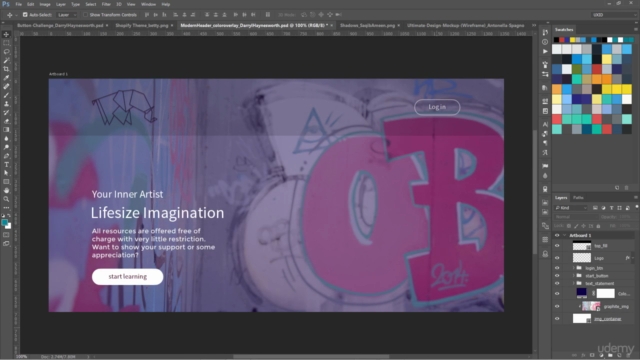The height and width of the screenshot is (360, 640).
Task: Select the Path Selection tool
Action: [x=6, y=173]
